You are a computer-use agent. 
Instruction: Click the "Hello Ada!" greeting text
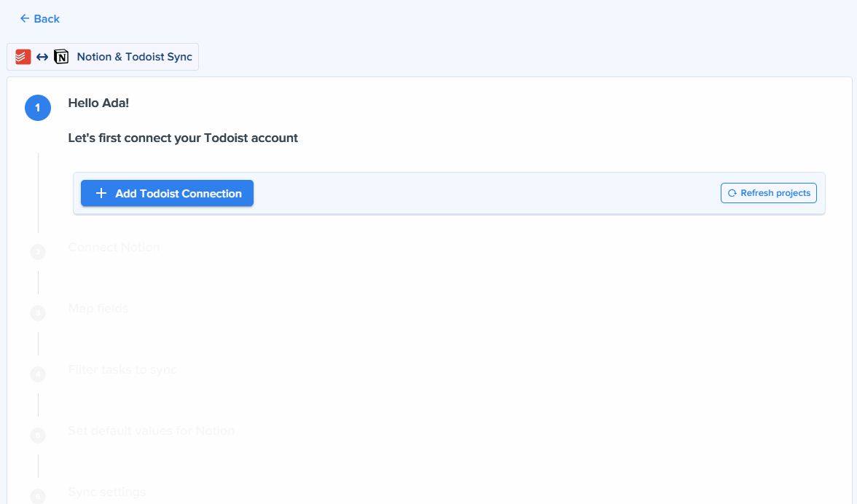[98, 103]
